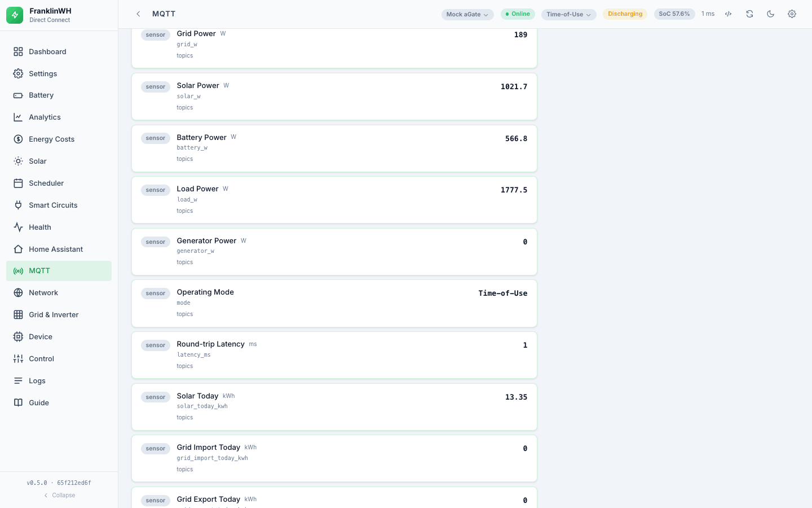Go back using the header arrow
The height and width of the screenshot is (508, 812).
pos(138,14)
